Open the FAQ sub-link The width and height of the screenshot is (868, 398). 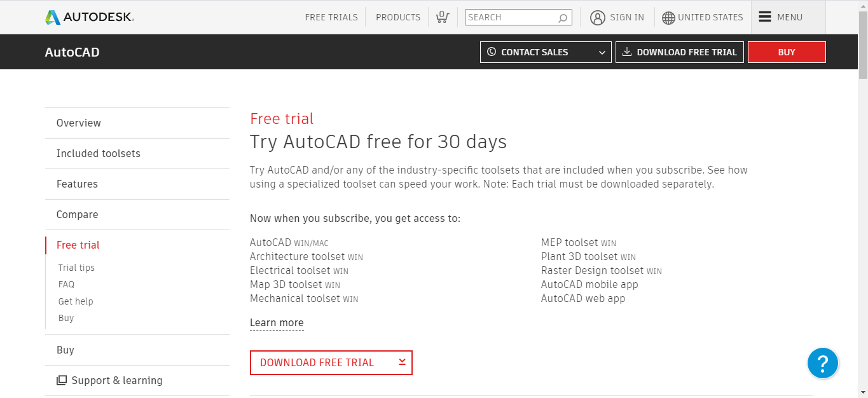point(66,284)
